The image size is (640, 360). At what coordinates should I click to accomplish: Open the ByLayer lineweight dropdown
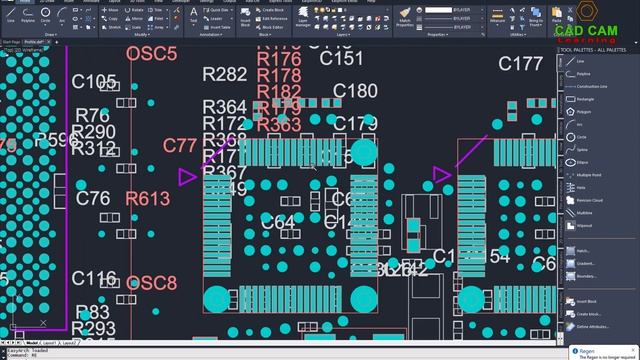pos(482,27)
